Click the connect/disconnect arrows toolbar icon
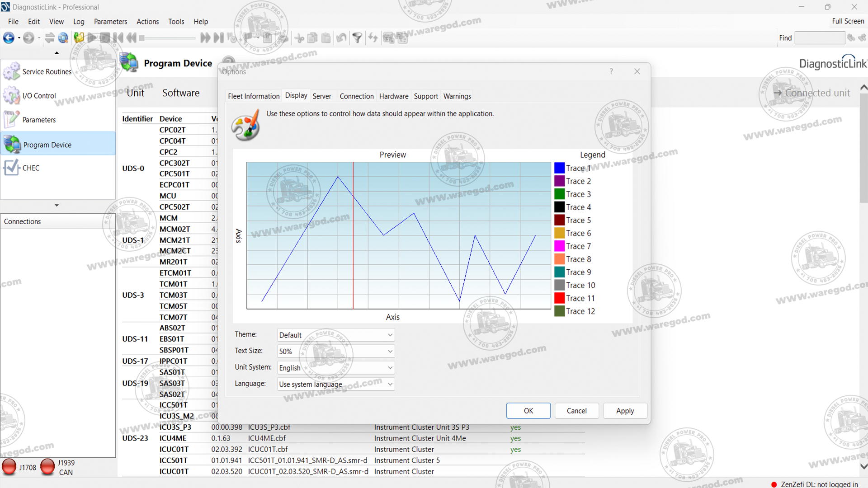 pyautogui.click(x=50, y=38)
